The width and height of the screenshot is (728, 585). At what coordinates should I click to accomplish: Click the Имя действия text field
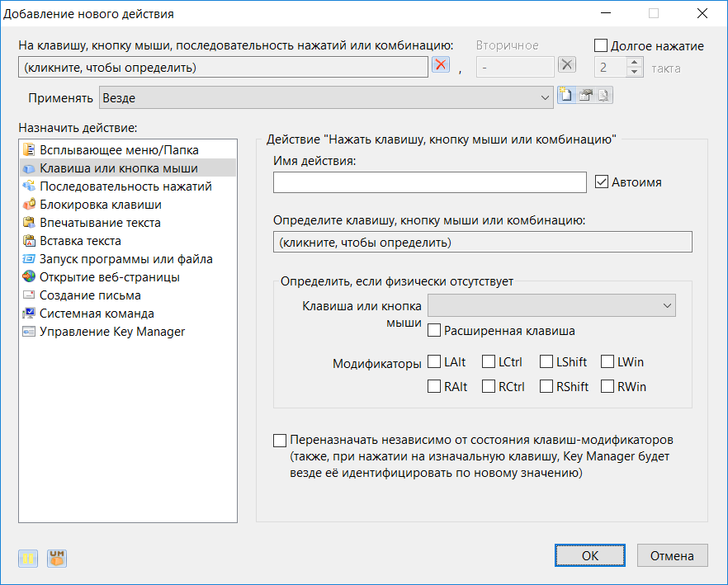(x=429, y=182)
